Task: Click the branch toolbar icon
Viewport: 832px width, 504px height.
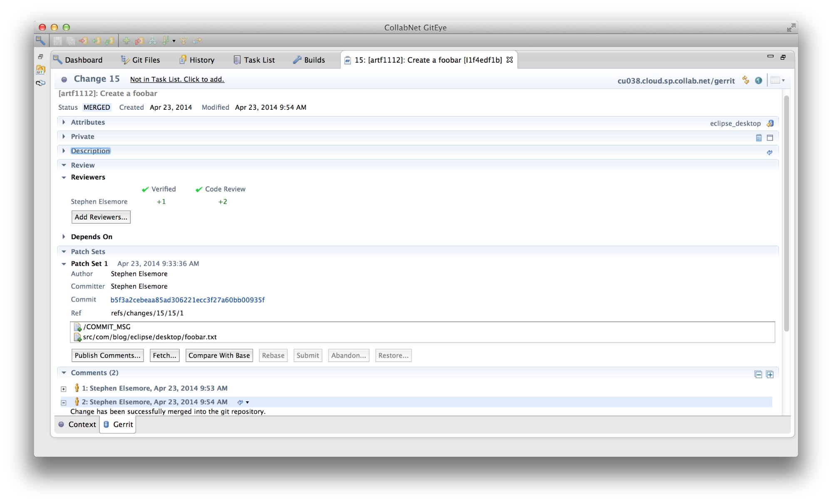Action: point(152,41)
